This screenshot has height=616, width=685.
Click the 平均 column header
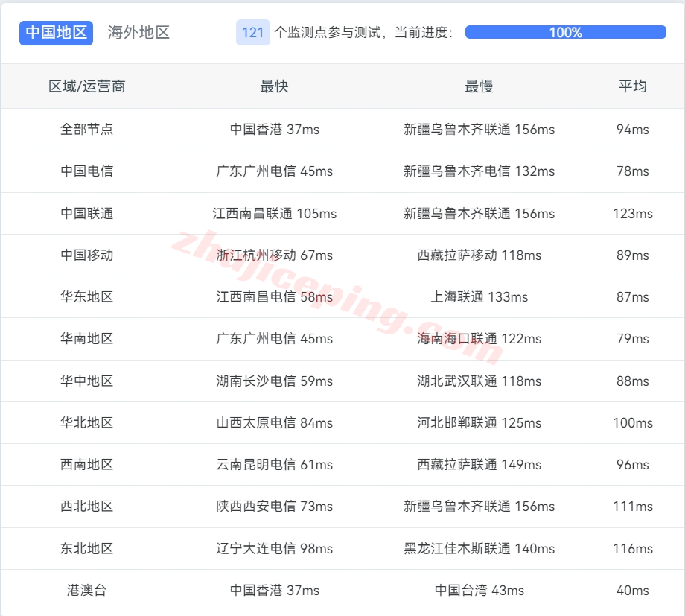633,86
